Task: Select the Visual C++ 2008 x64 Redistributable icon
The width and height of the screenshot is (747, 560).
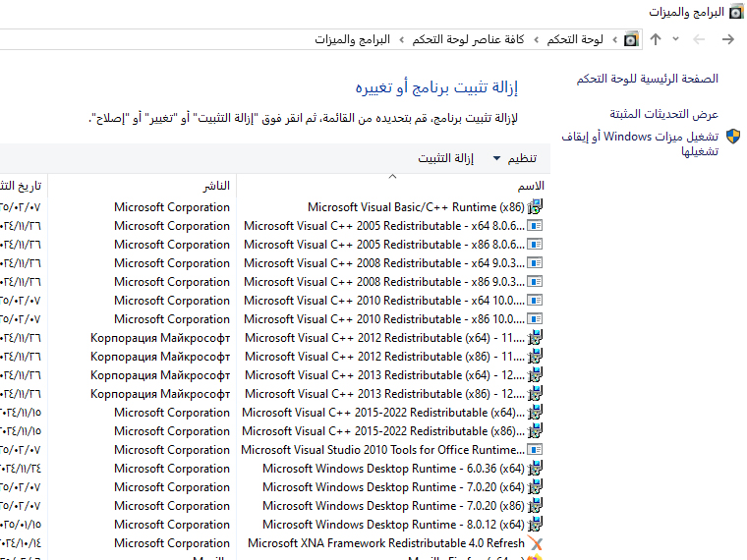Action: point(535,263)
